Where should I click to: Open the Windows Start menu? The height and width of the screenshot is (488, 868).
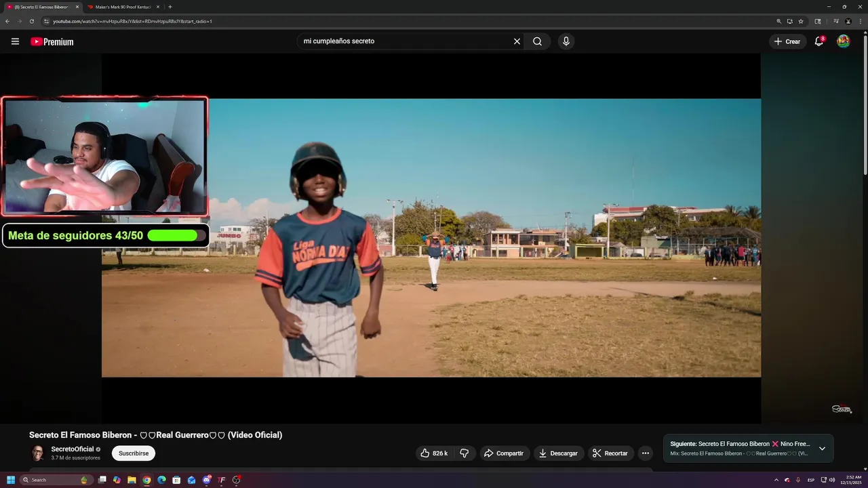point(11,480)
